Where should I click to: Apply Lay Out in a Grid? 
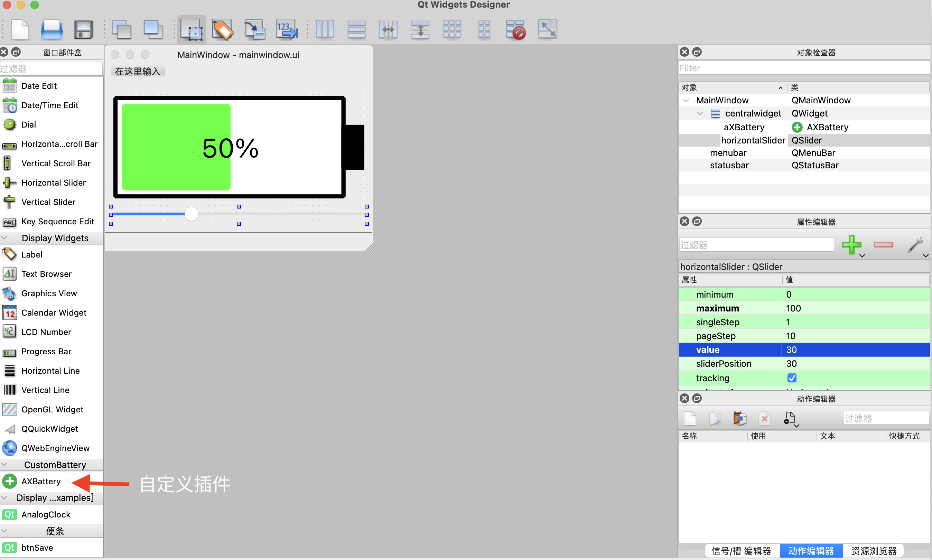[x=452, y=29]
